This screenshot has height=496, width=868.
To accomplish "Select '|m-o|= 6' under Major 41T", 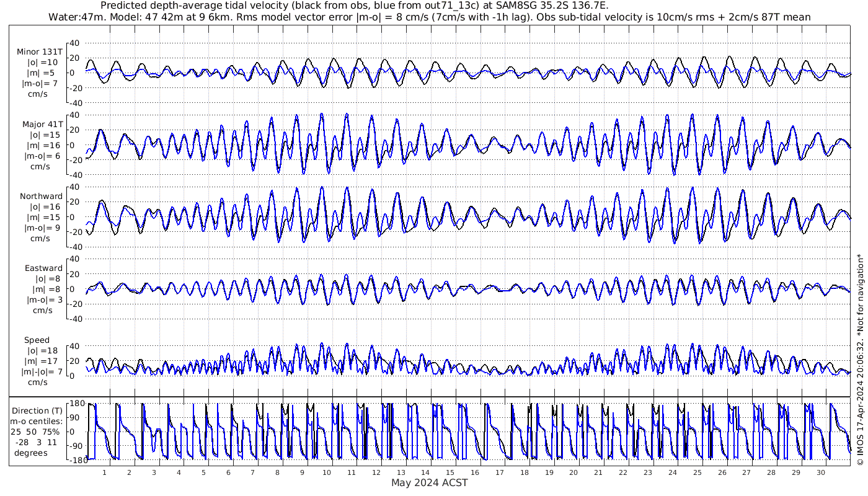I will click(x=42, y=156).
